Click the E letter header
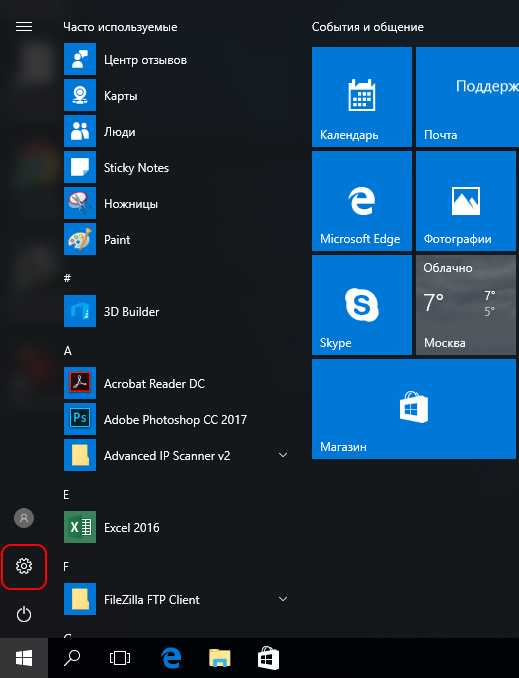This screenshot has width=519, height=678. pos(66,494)
